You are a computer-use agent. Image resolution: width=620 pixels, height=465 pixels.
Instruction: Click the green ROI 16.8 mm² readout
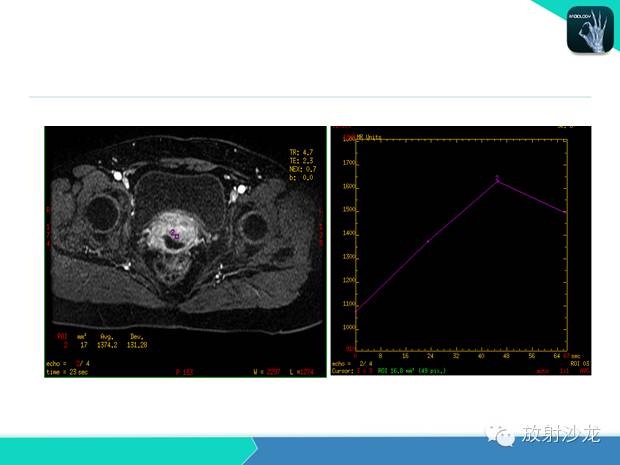[x=412, y=371]
